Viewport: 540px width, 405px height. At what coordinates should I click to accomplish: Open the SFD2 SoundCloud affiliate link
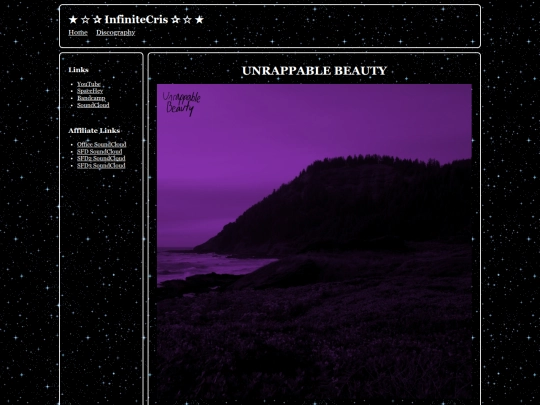(x=101, y=158)
